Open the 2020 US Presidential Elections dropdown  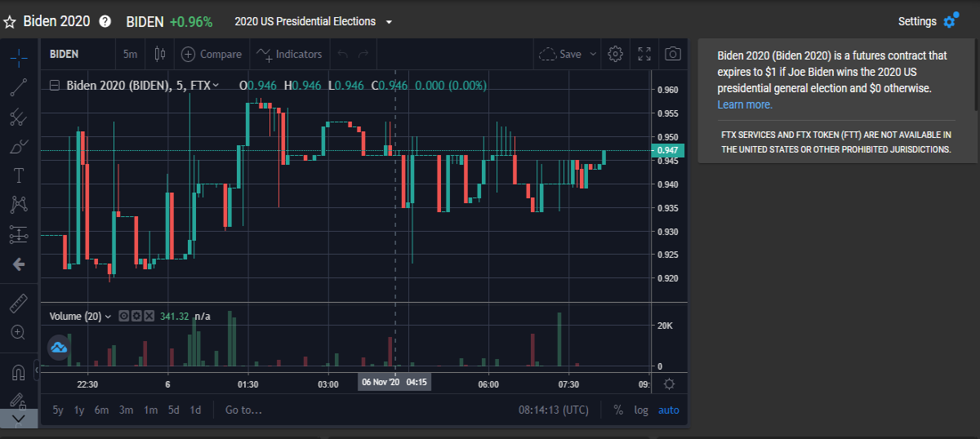tap(313, 21)
